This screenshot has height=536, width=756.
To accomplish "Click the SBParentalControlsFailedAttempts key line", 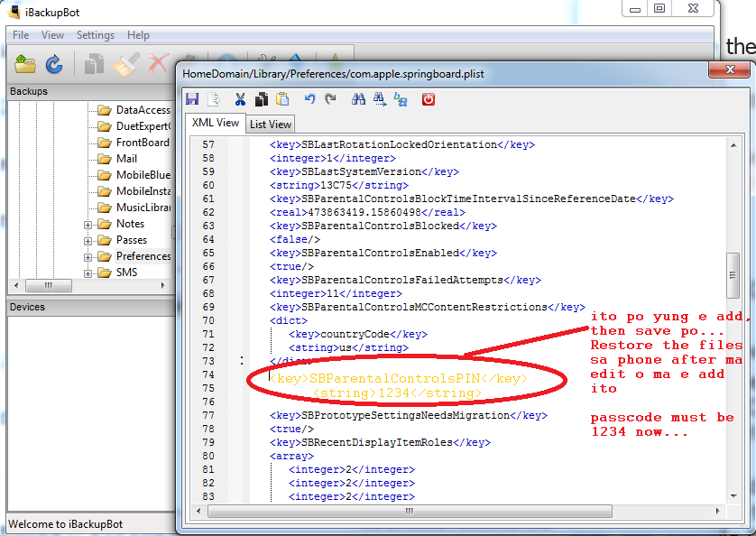I will (405, 280).
